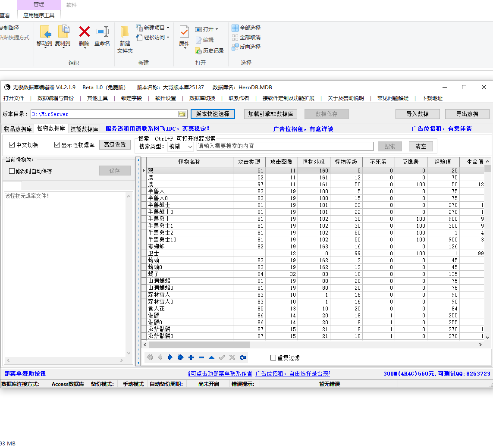Image resolution: width=493 pixels, height=448 pixels.
Task: Click the search input field
Action: click(x=285, y=147)
